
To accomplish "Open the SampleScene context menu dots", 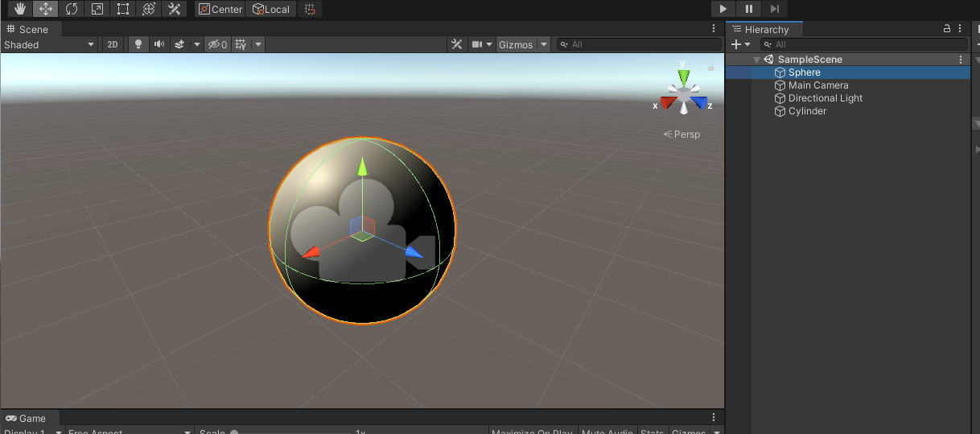I will click(x=961, y=60).
